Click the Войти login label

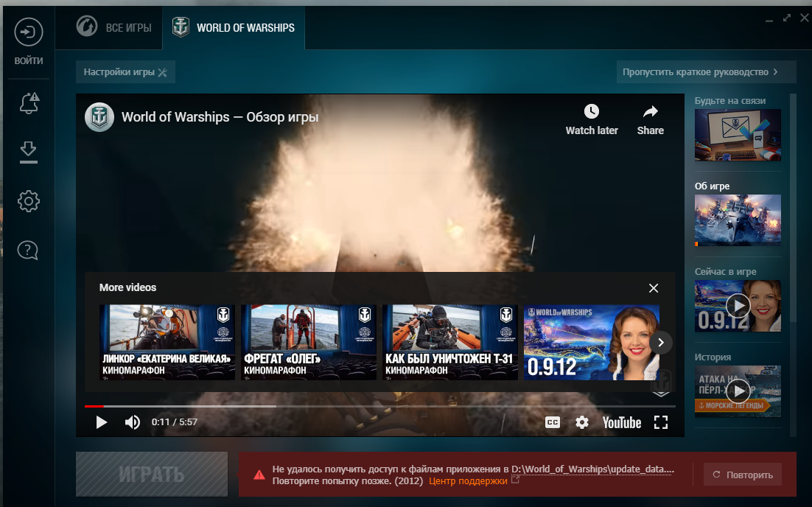click(x=29, y=60)
